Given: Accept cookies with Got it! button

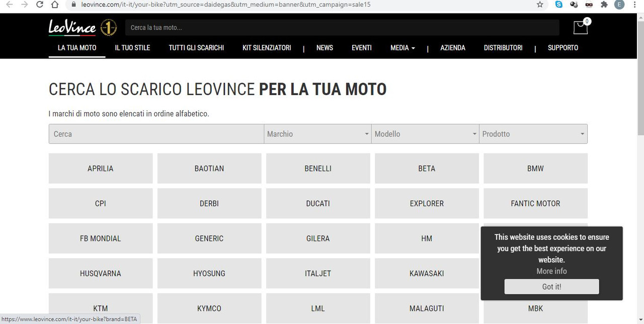Looking at the screenshot, I should tap(551, 287).
